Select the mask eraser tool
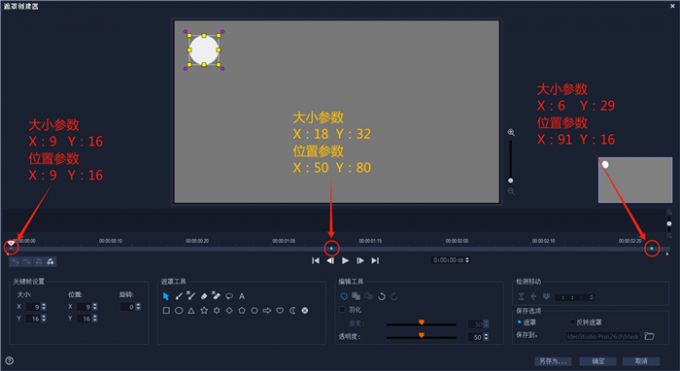This screenshot has height=371, width=680. (x=204, y=296)
